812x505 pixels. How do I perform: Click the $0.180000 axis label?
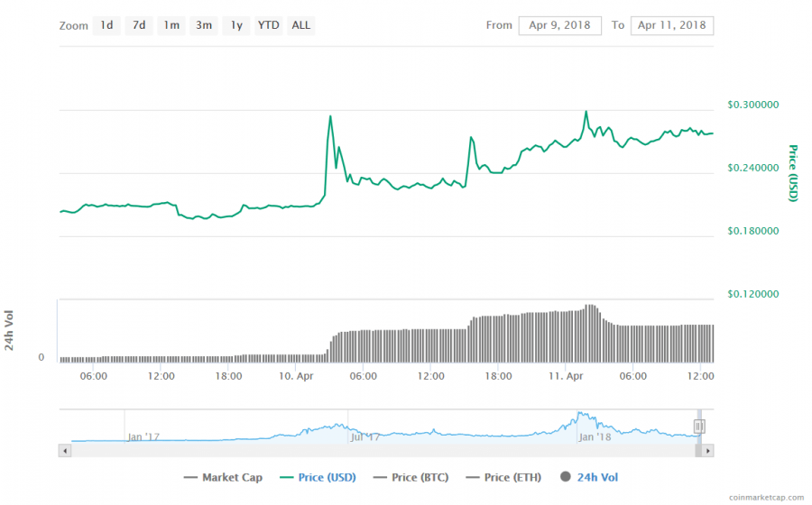click(x=753, y=231)
